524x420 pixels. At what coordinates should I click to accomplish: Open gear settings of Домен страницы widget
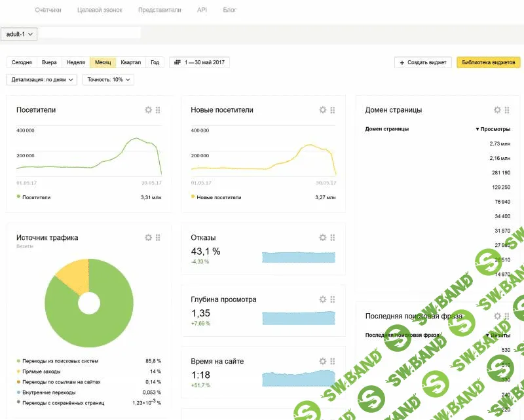[497, 110]
